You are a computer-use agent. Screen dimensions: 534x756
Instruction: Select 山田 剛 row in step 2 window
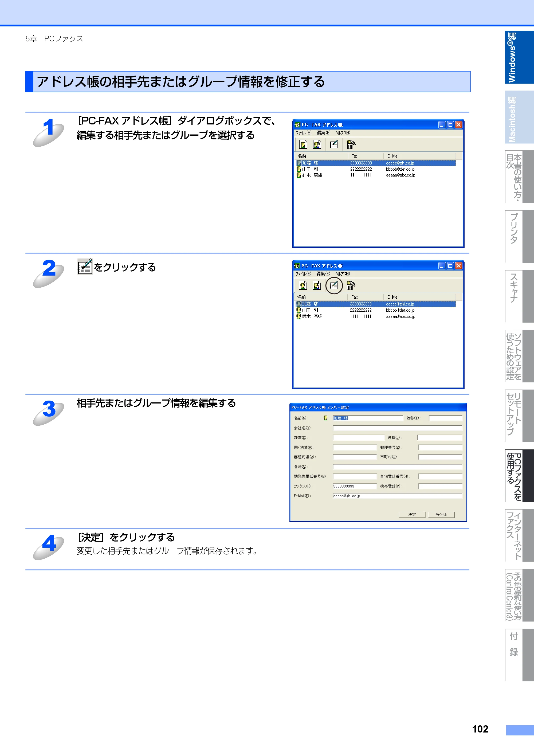pyautogui.click(x=375, y=310)
